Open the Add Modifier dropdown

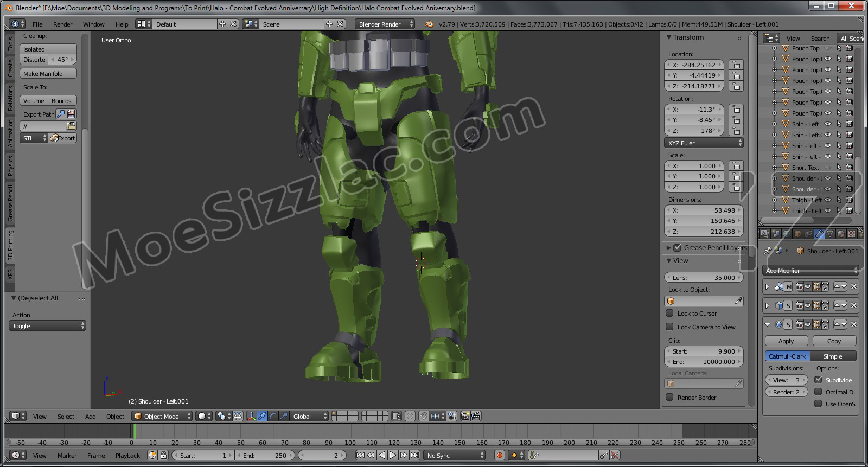pyautogui.click(x=812, y=270)
